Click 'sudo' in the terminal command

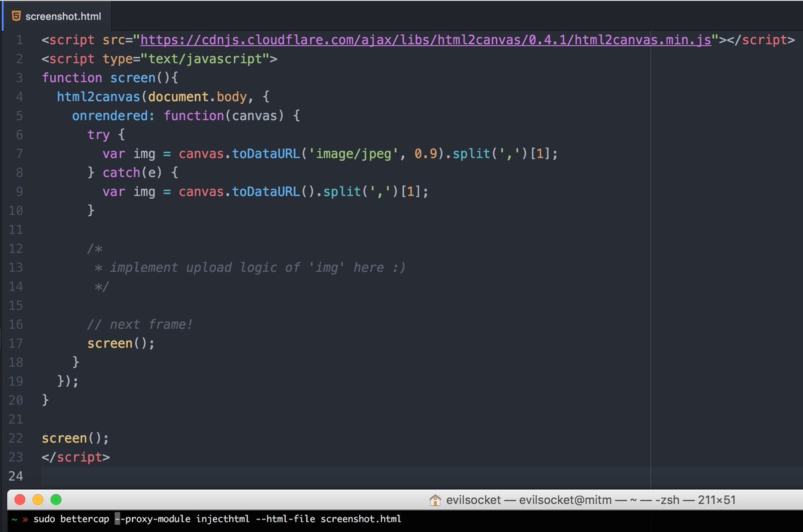44,519
